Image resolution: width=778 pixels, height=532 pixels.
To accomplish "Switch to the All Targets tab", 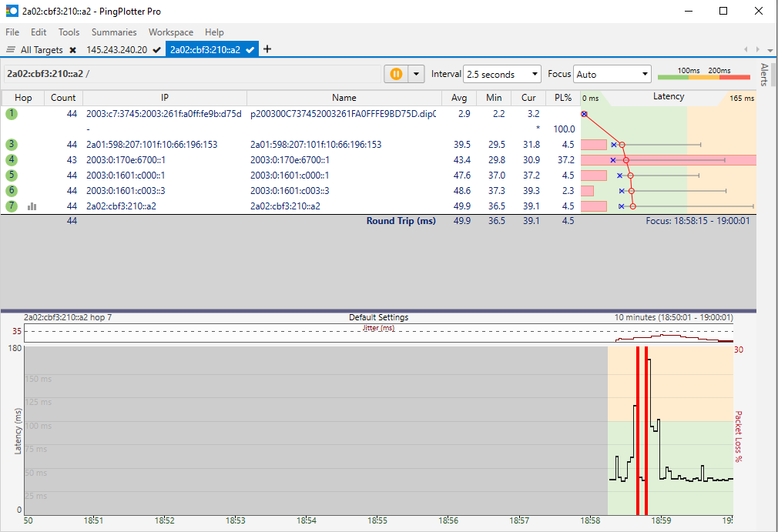I will pyautogui.click(x=42, y=50).
